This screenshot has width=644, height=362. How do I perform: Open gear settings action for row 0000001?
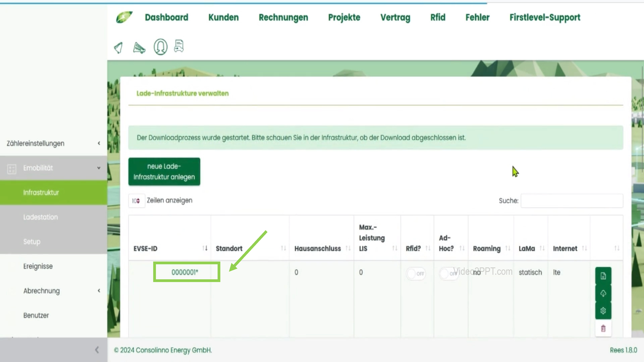pos(603,311)
